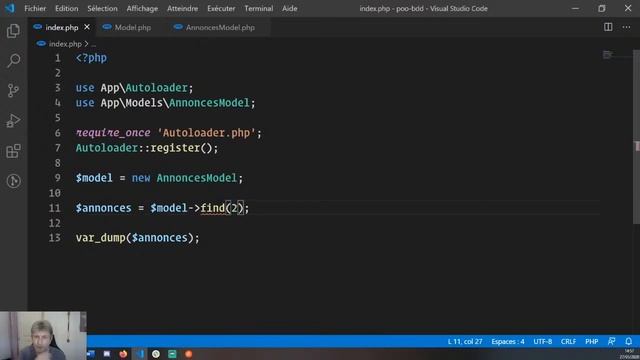
Task: Open the orange round app icon in taskbar
Action: [x=189, y=354]
